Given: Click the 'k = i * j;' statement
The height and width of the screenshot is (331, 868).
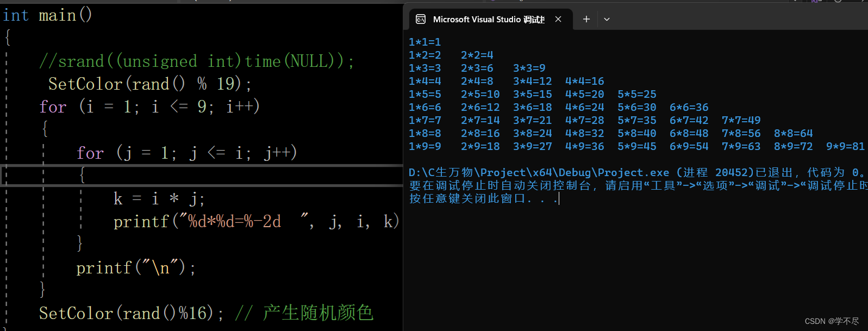Looking at the screenshot, I should pos(159,199).
